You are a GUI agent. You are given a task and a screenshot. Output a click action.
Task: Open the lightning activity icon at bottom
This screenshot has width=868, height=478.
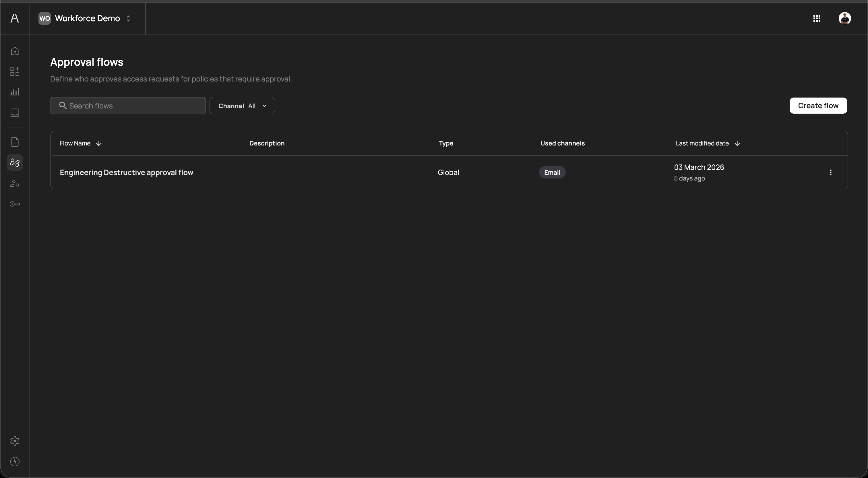[x=15, y=461]
